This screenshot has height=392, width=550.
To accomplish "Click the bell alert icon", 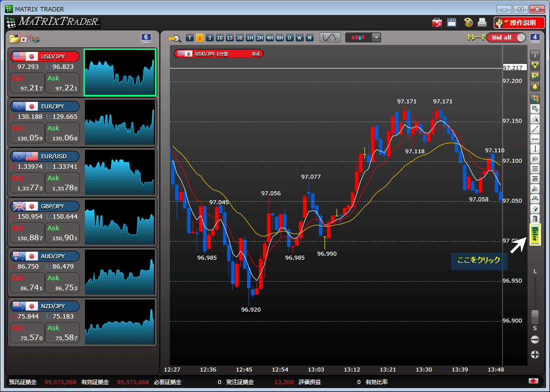I will point(535,86).
